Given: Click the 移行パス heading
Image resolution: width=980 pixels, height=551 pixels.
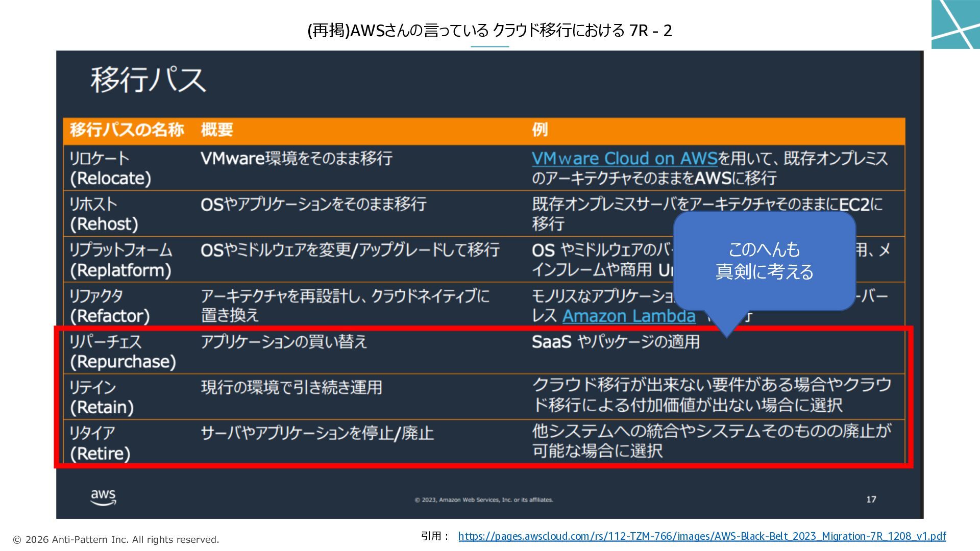Looking at the screenshot, I should pos(148,80).
